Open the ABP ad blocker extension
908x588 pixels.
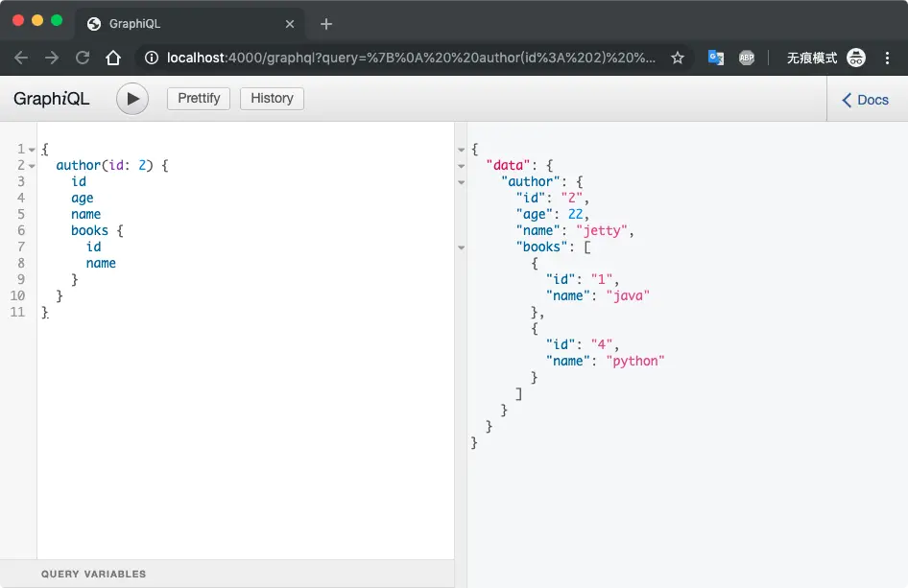coord(747,58)
